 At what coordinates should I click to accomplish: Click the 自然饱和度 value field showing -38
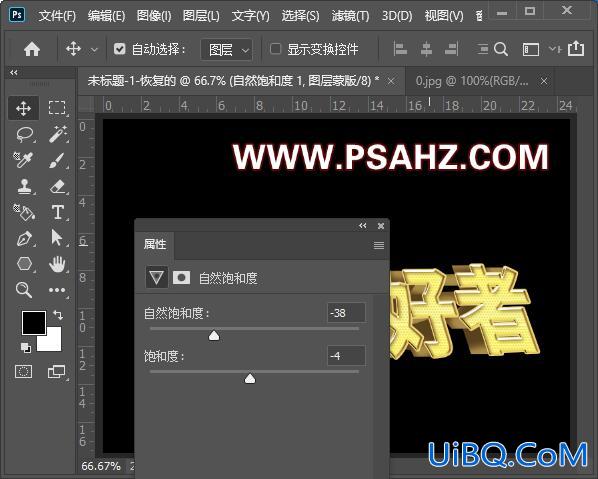(346, 313)
